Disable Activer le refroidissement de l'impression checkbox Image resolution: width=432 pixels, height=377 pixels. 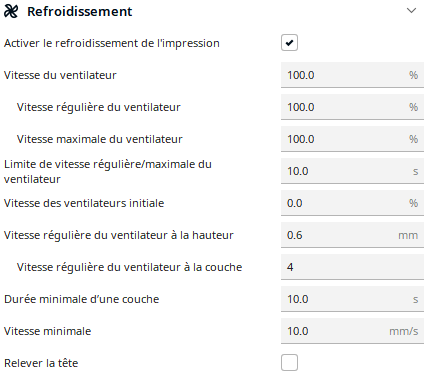click(x=289, y=43)
